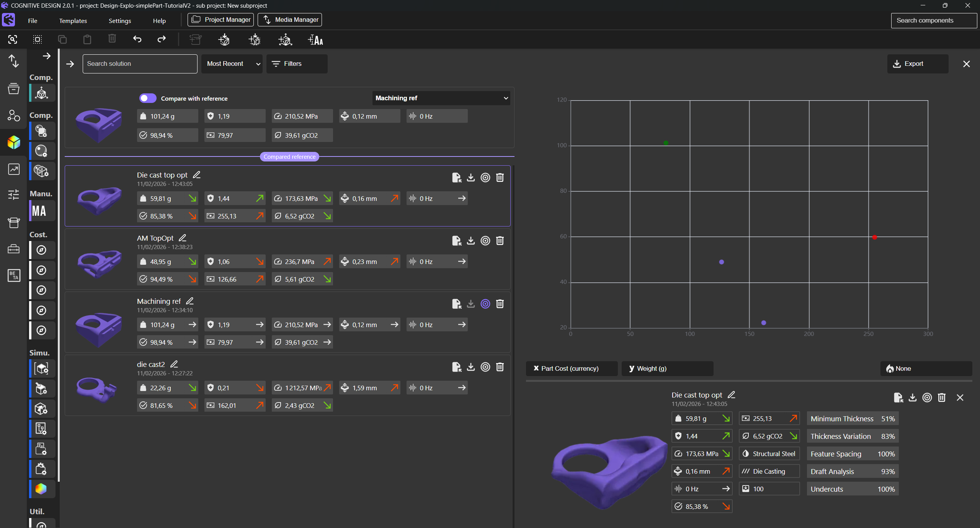The image size is (980, 528).
Task: Click the rainbow hexagon simulation component
Action: coord(41,489)
